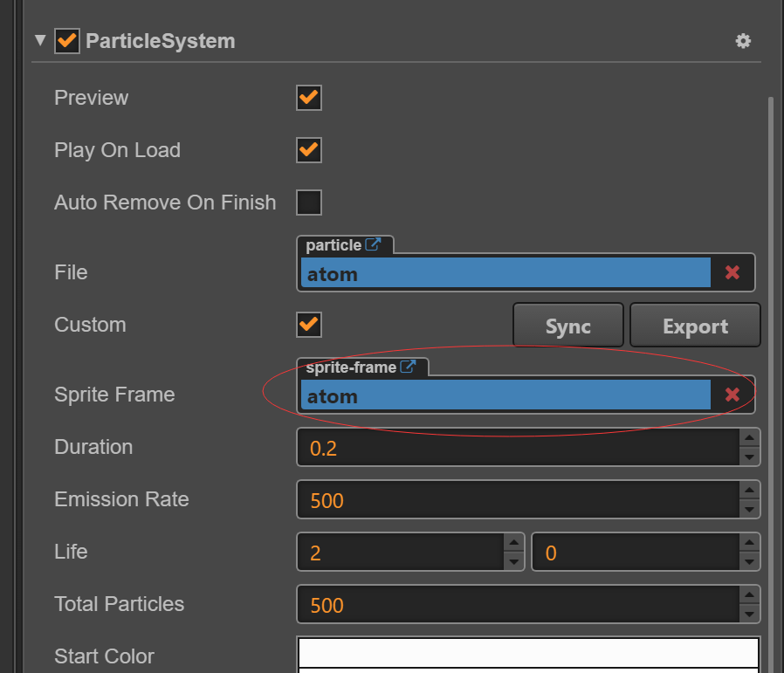
Task: Uncheck the Preview option
Action: (309, 98)
